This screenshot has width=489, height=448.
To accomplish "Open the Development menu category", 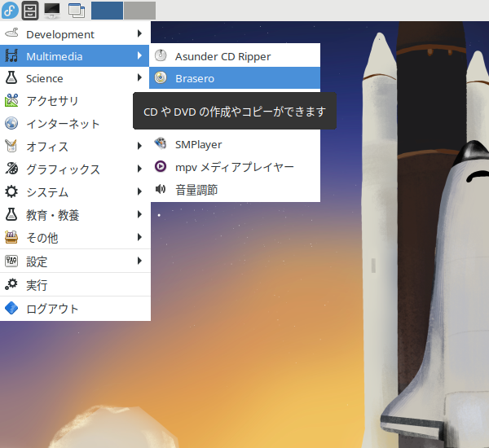I will [x=75, y=33].
